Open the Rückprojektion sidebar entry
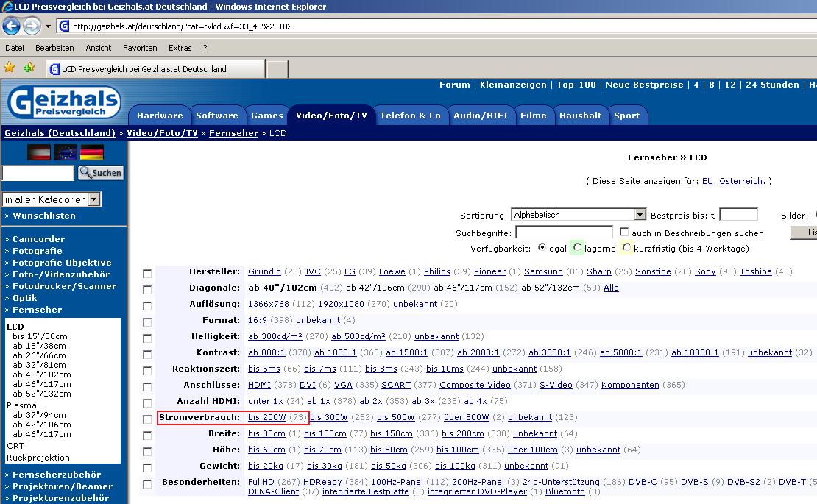Viewport: 817px width, 504px height. tap(38, 458)
